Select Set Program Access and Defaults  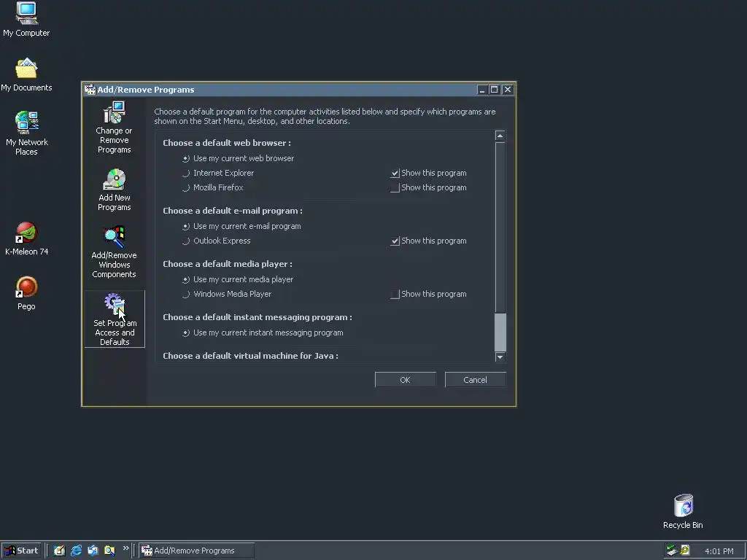(x=115, y=319)
